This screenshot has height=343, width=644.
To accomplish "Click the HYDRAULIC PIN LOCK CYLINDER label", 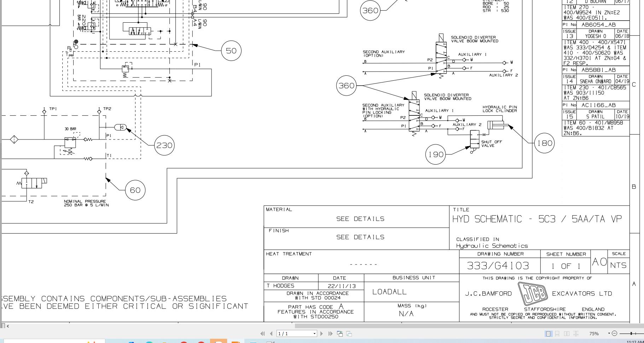I will click(500, 109).
